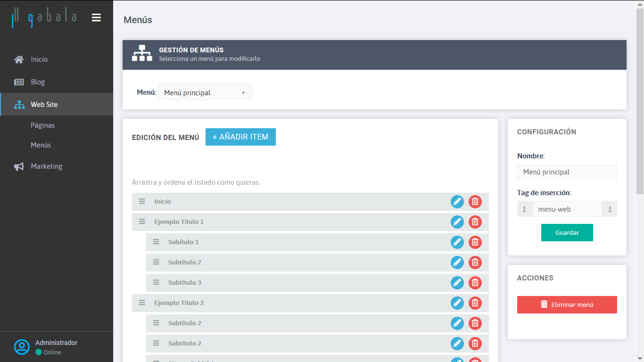The image size is (644, 362).
Task: Click the Subtítulo 3 row label
Action: [x=185, y=282]
